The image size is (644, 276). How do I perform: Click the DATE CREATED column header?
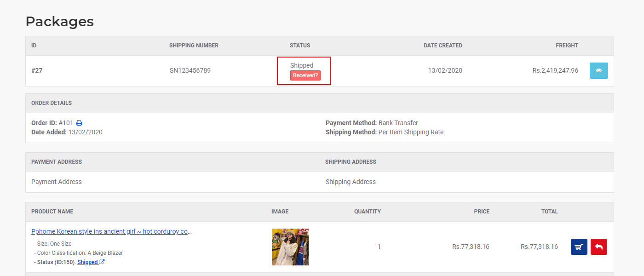(x=443, y=46)
